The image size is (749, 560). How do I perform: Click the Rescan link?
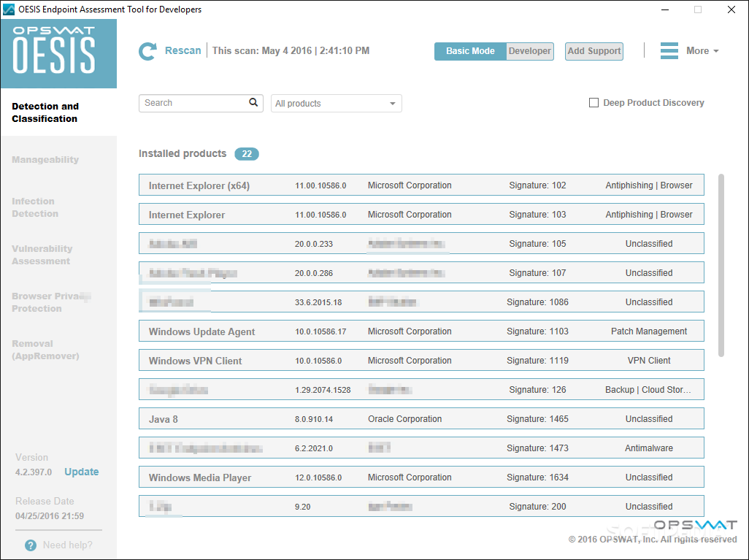183,50
